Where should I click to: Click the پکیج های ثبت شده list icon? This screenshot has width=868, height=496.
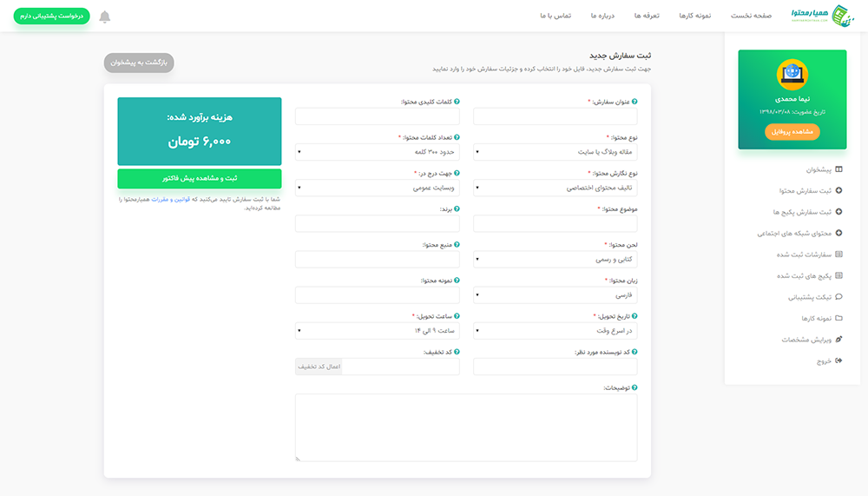coord(838,275)
